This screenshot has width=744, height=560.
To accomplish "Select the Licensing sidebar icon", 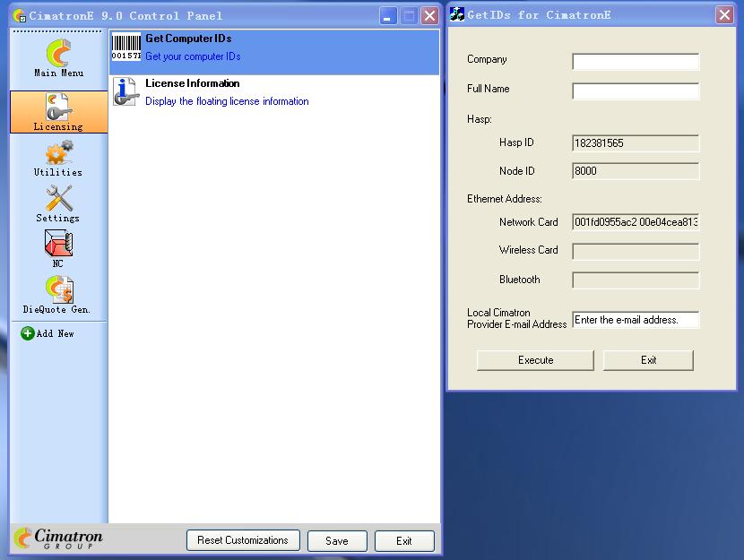I will (58, 112).
